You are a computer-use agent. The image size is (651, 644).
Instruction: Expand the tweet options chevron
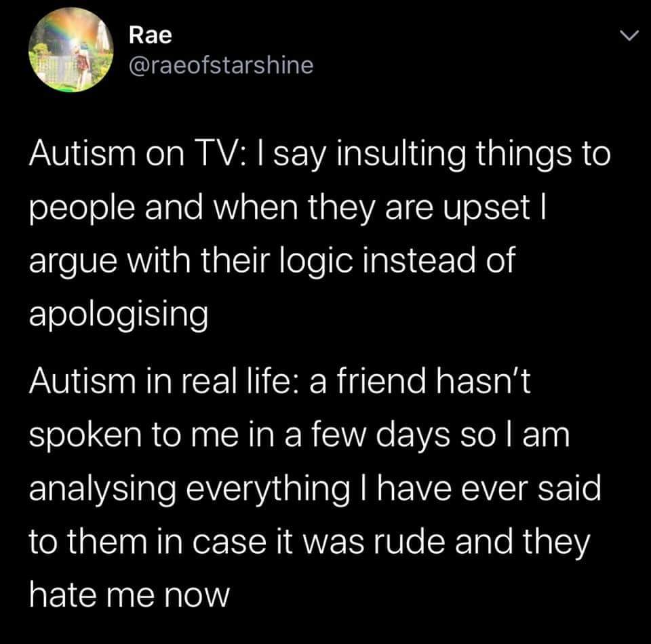coord(629,36)
